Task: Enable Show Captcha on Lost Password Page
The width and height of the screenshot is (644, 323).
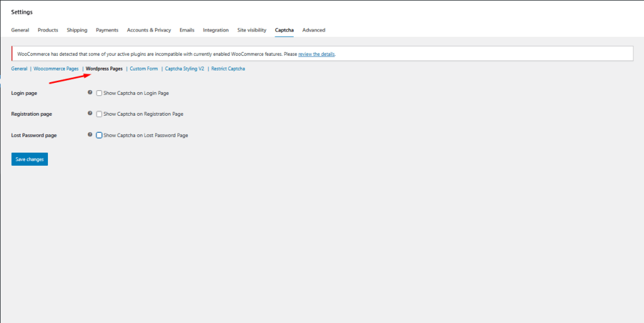Action: point(99,136)
